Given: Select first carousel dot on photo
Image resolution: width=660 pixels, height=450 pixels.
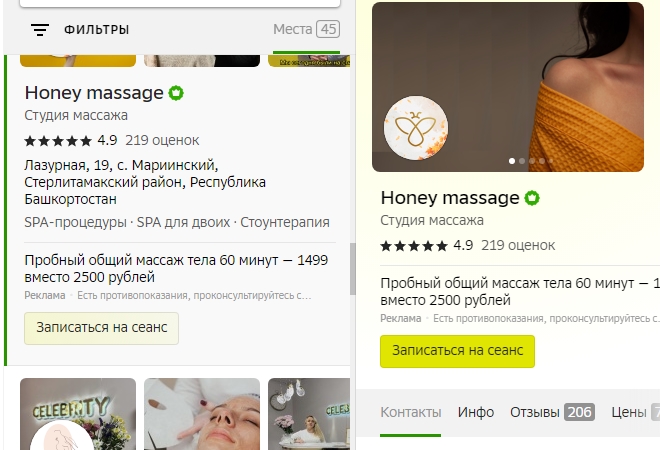Looking at the screenshot, I should pos(512,161).
